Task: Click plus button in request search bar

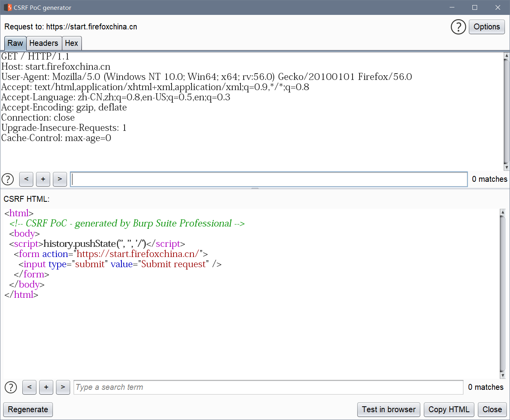Action: 43,179
